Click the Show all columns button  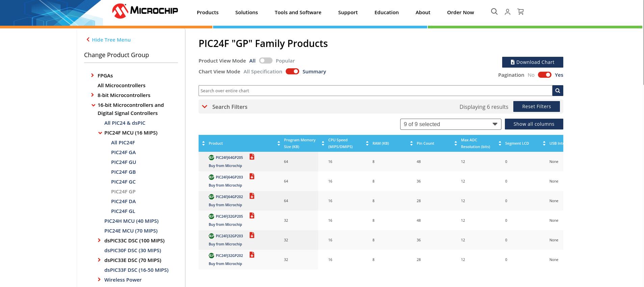[x=534, y=124]
